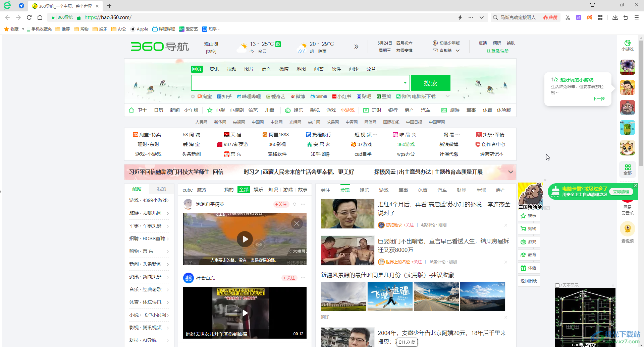Tick the 7天不显示 checkbox
Screen dimensions: 644x347
[557, 285]
